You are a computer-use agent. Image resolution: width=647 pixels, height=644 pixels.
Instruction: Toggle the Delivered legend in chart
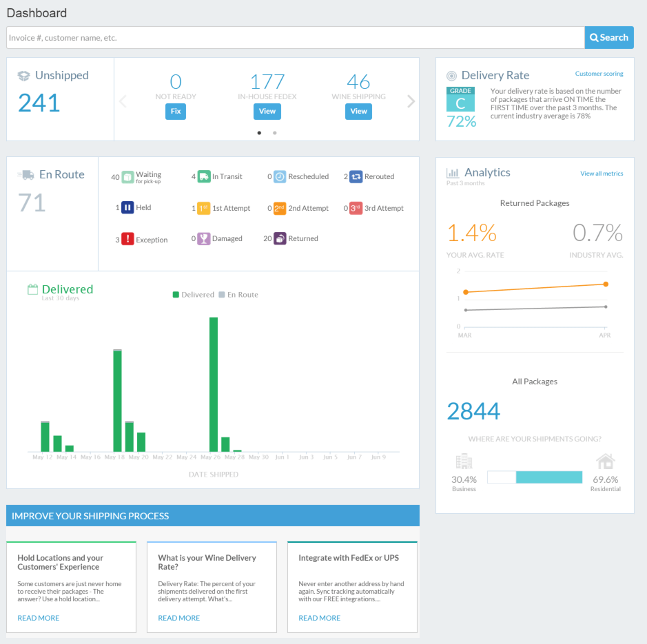pos(193,295)
